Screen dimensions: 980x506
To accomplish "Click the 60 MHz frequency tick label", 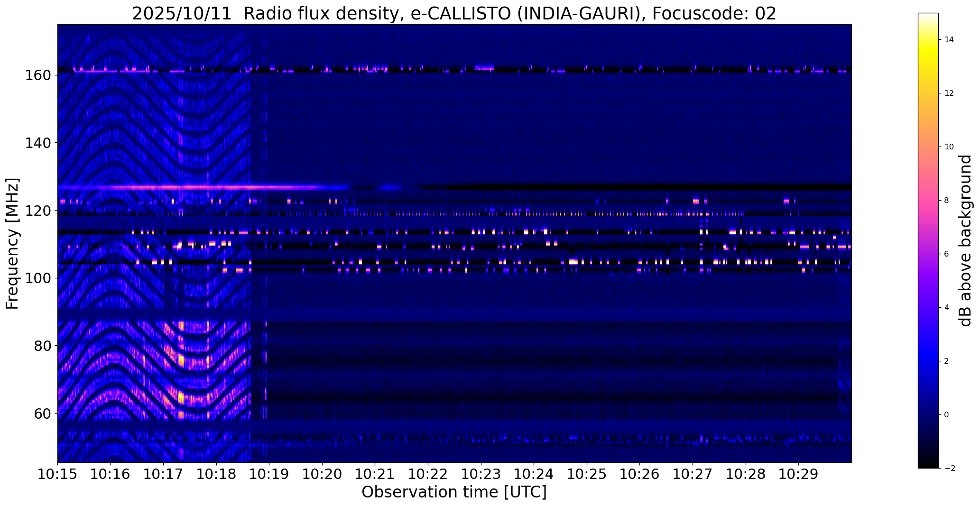I will 43,414.
